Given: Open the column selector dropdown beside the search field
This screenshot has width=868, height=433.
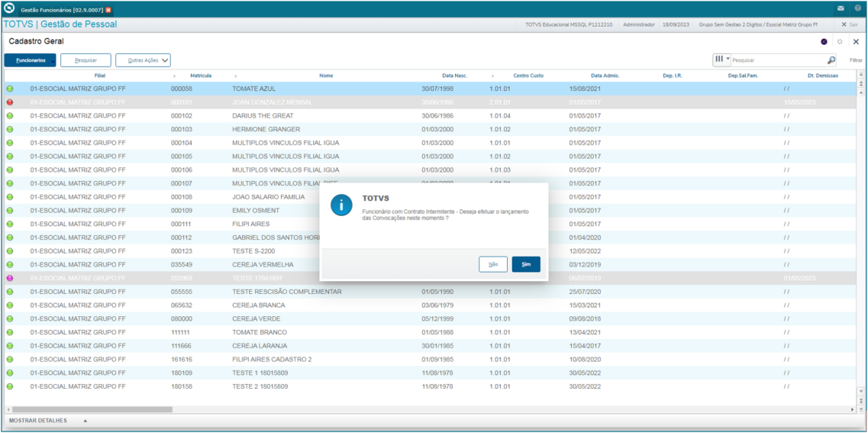Looking at the screenshot, I should click(722, 60).
